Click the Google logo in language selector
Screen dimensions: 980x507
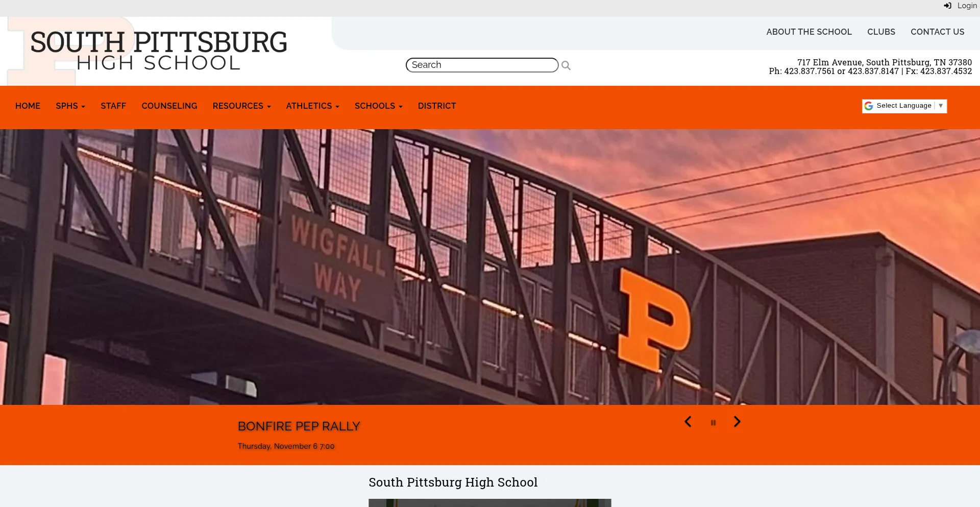(x=869, y=106)
